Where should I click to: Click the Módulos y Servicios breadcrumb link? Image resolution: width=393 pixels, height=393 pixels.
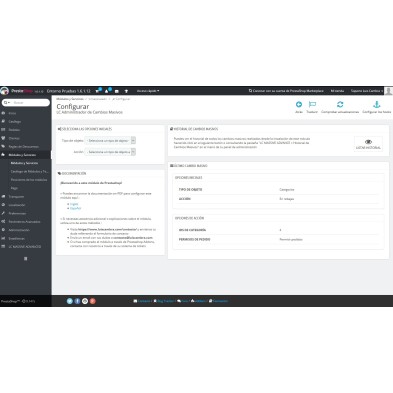pyautogui.click(x=70, y=99)
